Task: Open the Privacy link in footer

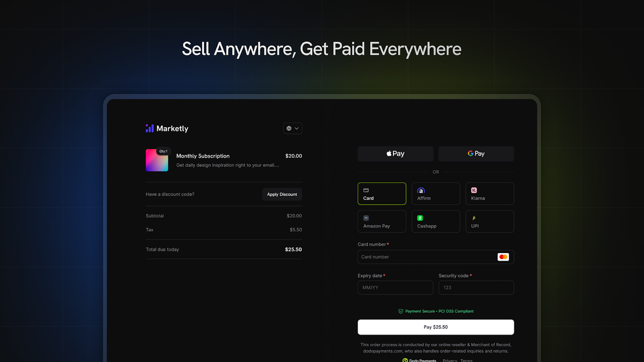Action: (x=450, y=360)
